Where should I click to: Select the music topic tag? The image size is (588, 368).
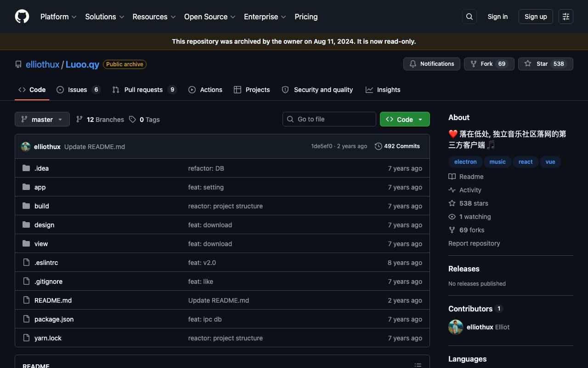click(498, 162)
